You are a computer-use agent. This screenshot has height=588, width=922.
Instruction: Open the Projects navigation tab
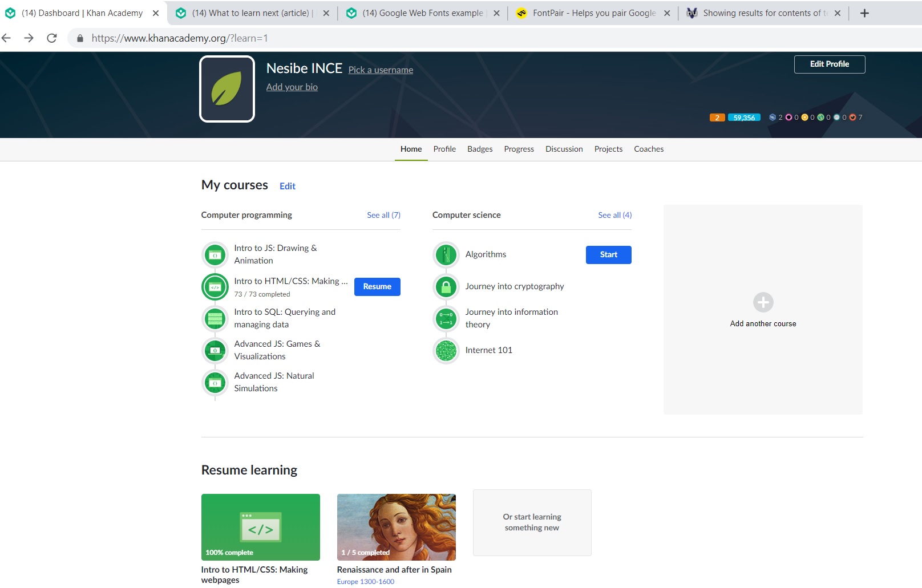[608, 149]
